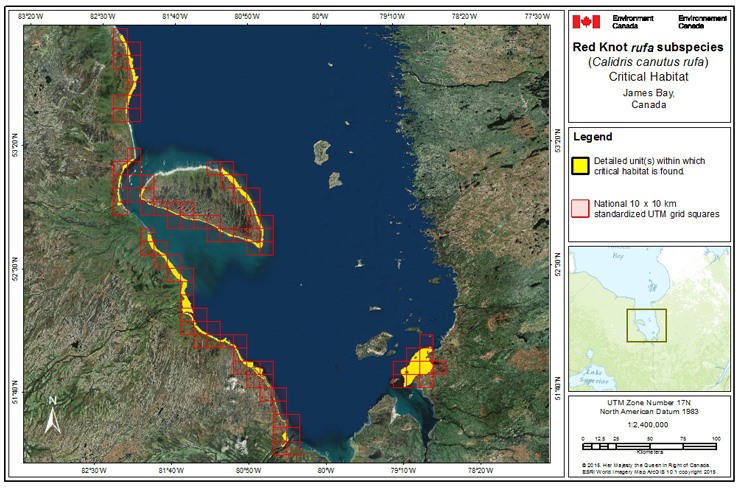Select the red UTM grid square legend swatch
This screenshot has width=741, height=494.
[x=580, y=207]
